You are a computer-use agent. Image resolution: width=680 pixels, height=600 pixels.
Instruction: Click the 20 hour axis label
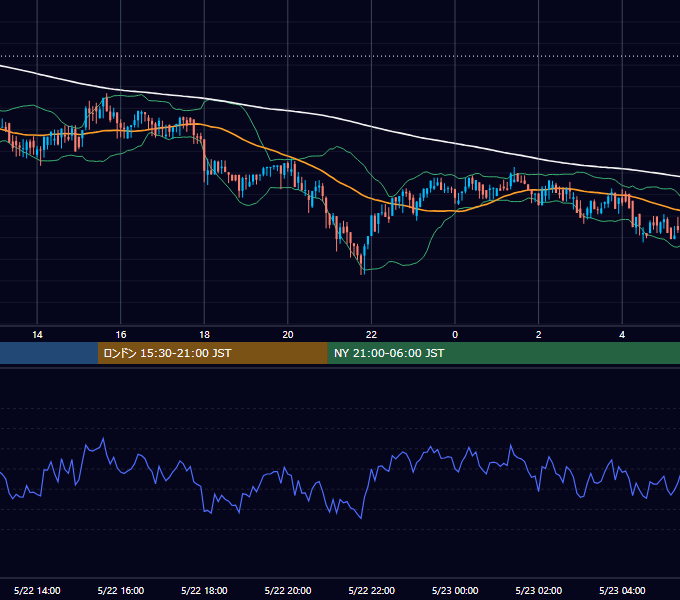coord(288,335)
